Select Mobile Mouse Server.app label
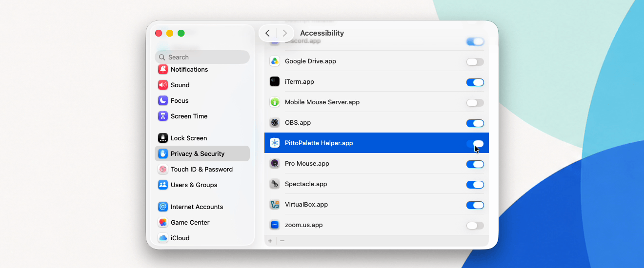The height and width of the screenshot is (268, 644). [x=322, y=102]
